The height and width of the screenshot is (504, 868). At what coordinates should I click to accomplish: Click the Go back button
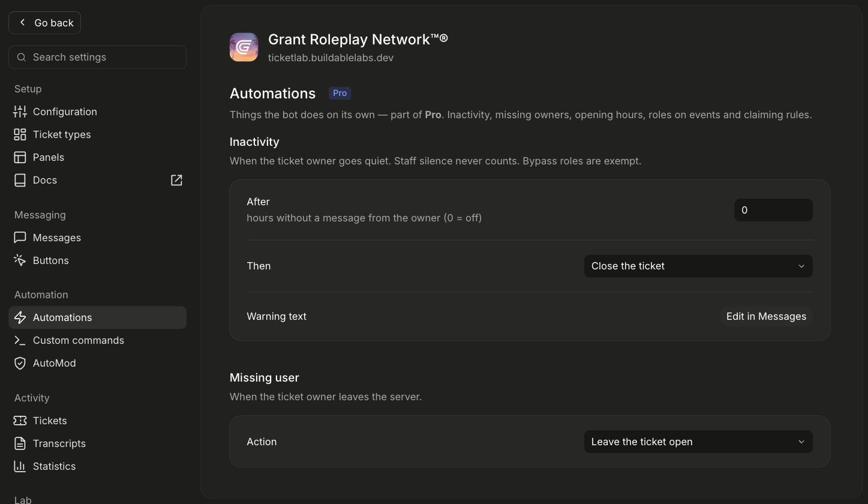pyautogui.click(x=45, y=23)
